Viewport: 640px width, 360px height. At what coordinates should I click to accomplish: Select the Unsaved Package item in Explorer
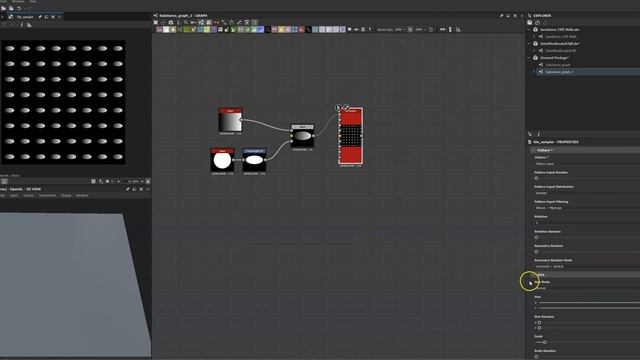point(554,58)
